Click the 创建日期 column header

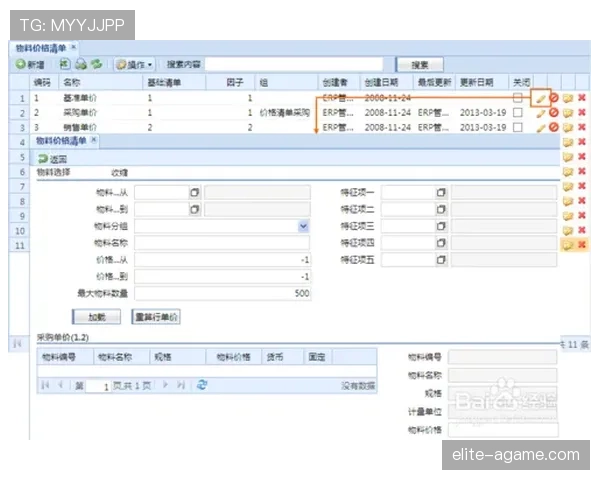click(386, 82)
